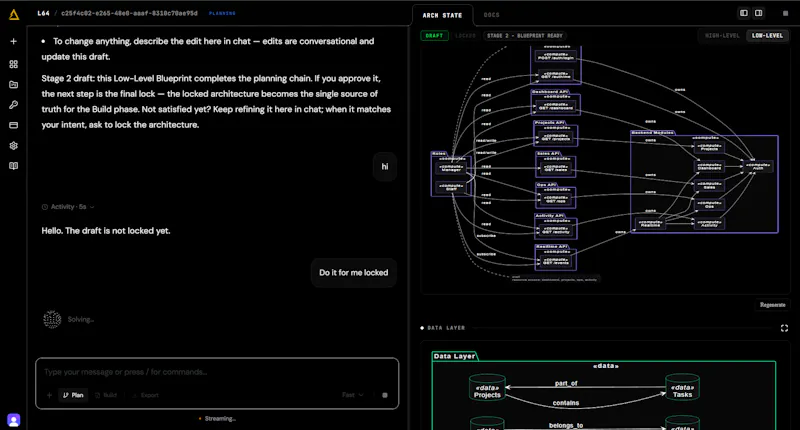800x430 pixels.
Task: Switch to the DOCS tab
Action: (x=492, y=15)
